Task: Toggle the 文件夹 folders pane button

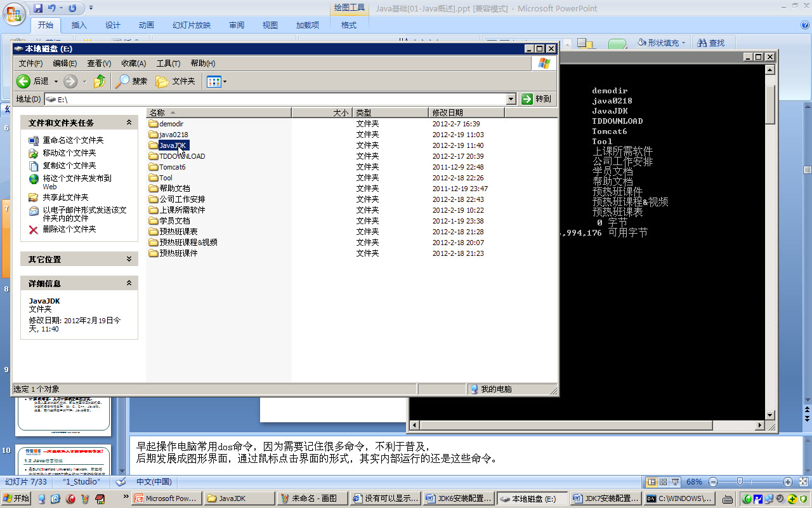Action: click(176, 81)
